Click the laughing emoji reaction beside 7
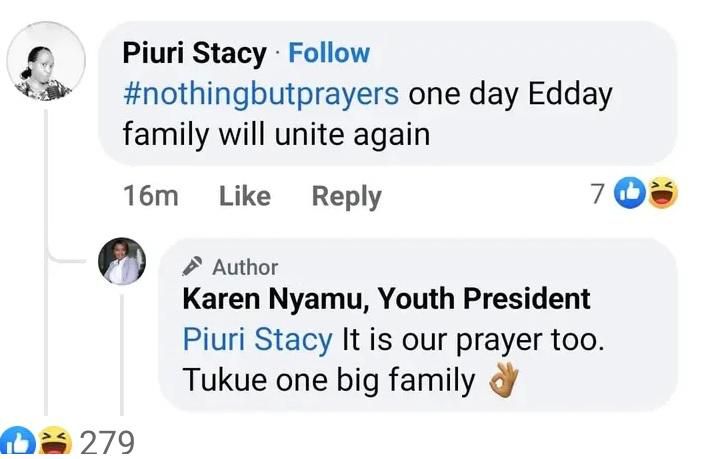Screen dimensions: 711x459 click(x=661, y=194)
